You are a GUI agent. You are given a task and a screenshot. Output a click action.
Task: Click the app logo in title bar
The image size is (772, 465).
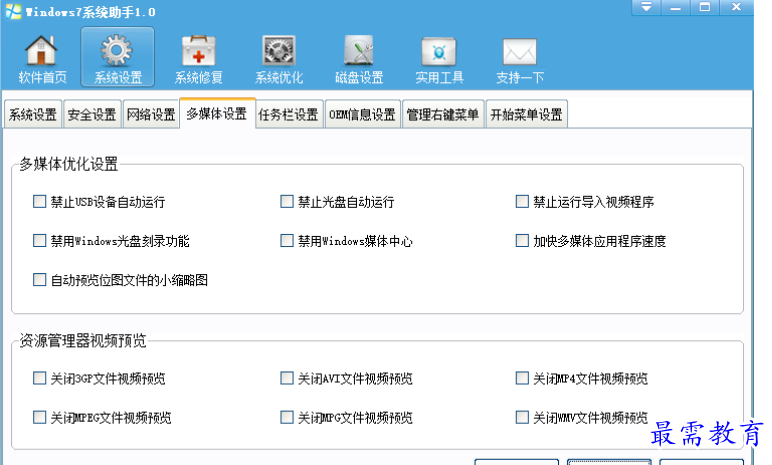click(x=13, y=11)
